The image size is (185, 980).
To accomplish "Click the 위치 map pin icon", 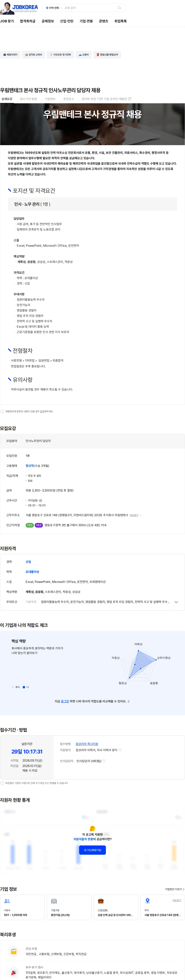I will [148, 901].
